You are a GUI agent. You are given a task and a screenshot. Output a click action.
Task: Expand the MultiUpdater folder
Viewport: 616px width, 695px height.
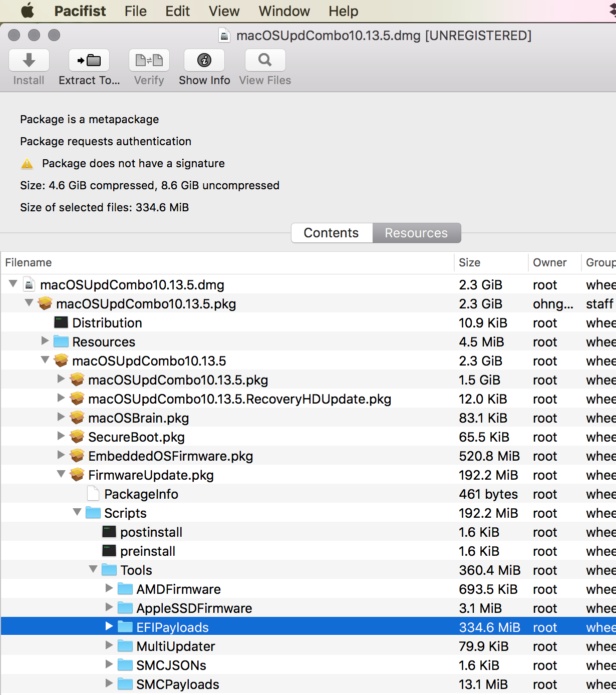[x=109, y=645]
